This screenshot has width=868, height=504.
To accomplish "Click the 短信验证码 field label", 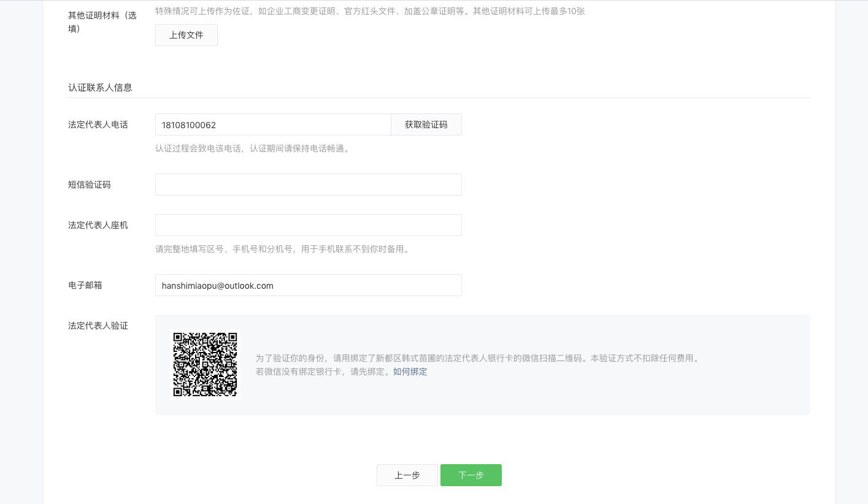I will click(90, 185).
